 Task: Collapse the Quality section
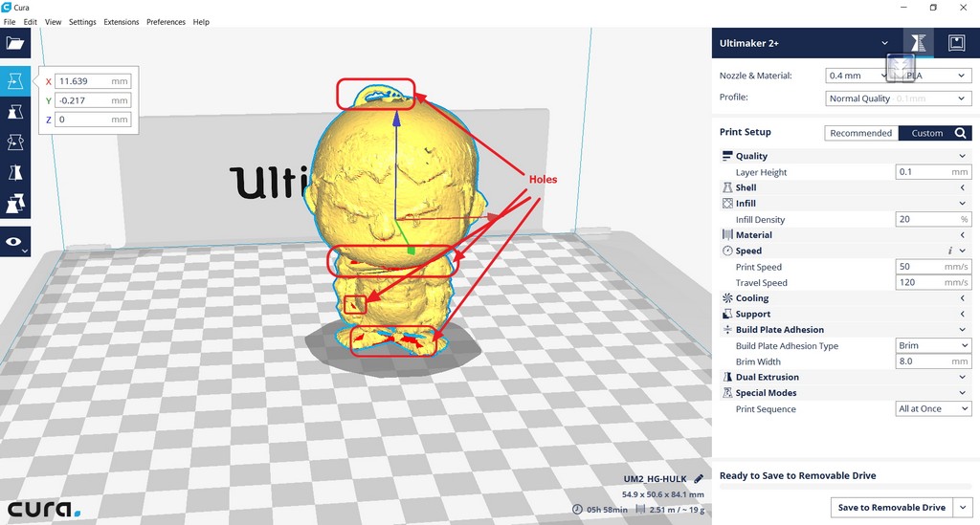(x=963, y=156)
